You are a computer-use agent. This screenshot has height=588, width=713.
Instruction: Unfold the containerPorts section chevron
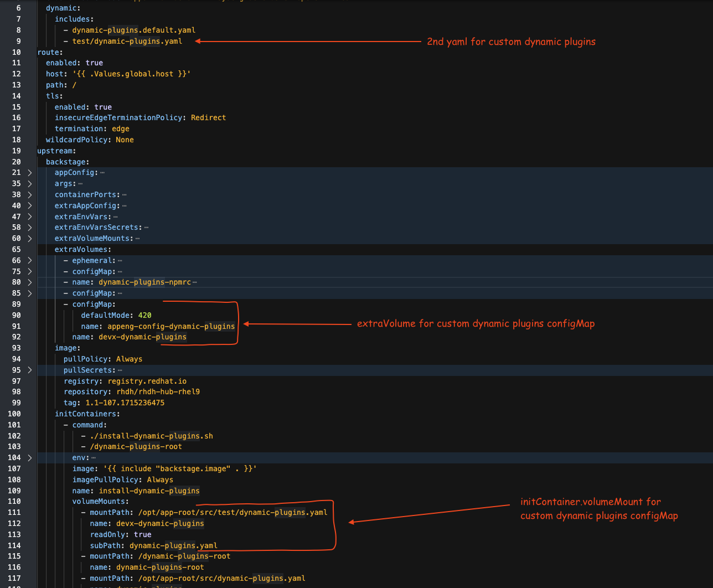tap(30, 195)
